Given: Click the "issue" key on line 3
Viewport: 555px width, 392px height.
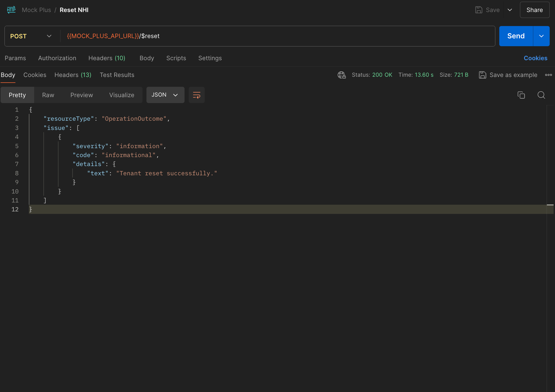Looking at the screenshot, I should (x=56, y=128).
